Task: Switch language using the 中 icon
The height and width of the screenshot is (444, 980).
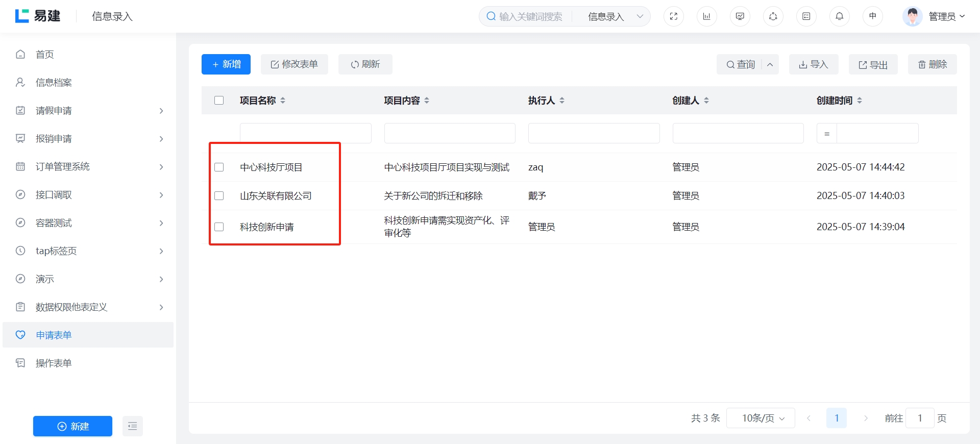Action: pos(873,16)
